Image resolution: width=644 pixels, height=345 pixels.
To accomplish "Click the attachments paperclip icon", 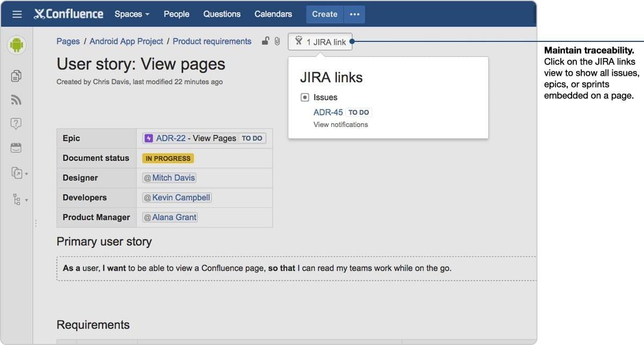I will pos(277,41).
